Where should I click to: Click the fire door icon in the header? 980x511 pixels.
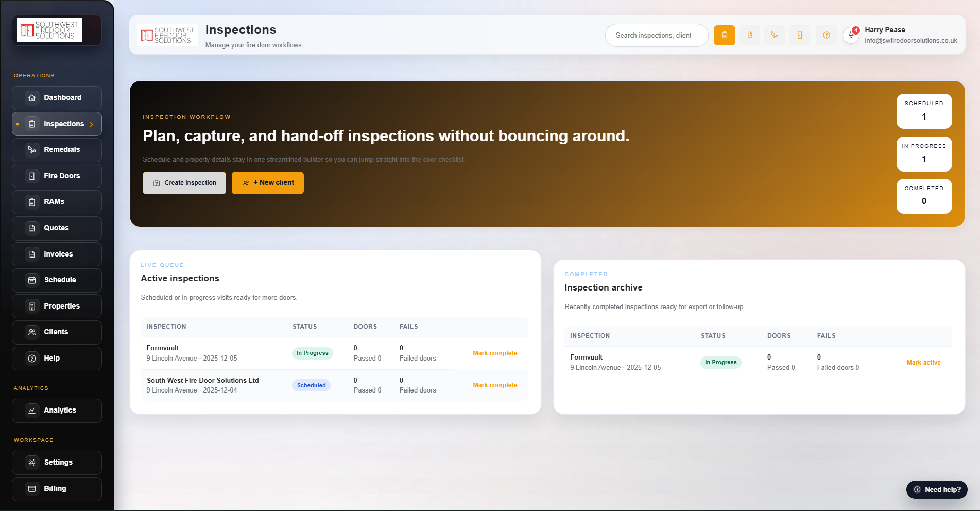point(800,35)
